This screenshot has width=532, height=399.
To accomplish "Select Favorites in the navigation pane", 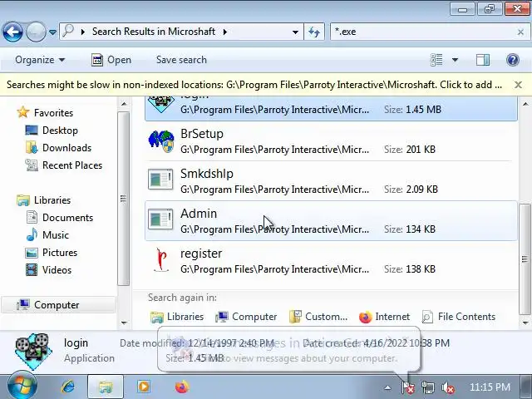I will coord(53,113).
